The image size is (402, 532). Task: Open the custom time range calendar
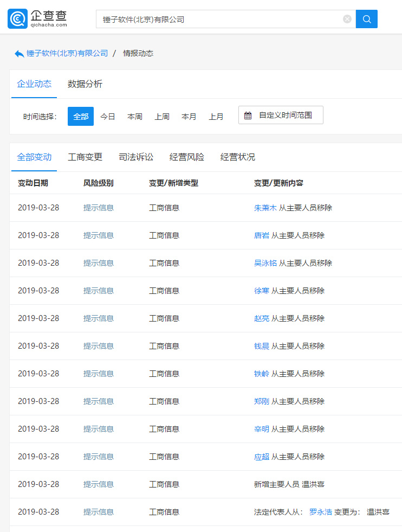248,116
